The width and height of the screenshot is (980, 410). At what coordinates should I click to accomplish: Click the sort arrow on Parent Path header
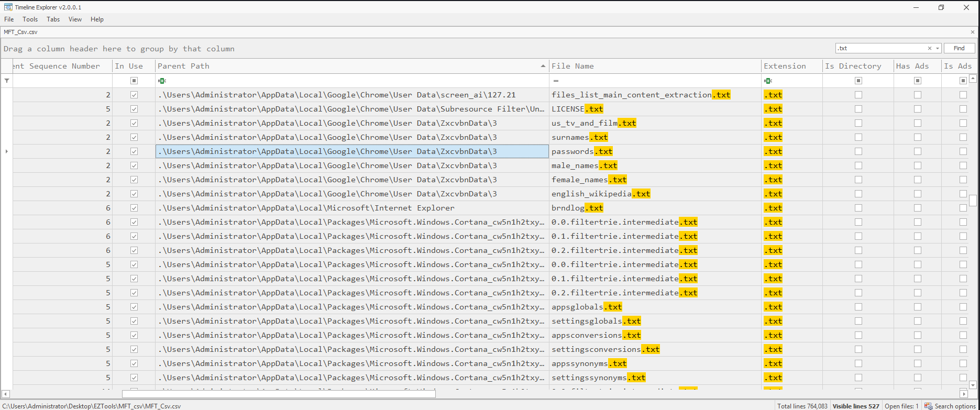pyautogui.click(x=543, y=66)
